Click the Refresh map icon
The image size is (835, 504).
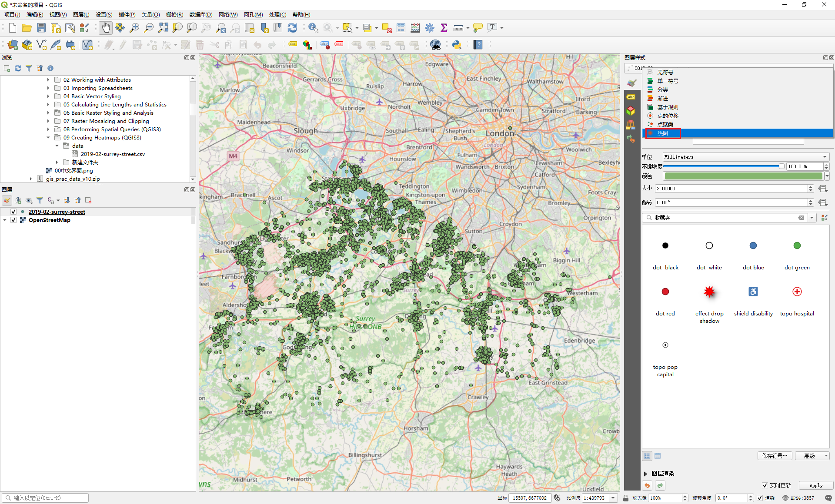292,28
